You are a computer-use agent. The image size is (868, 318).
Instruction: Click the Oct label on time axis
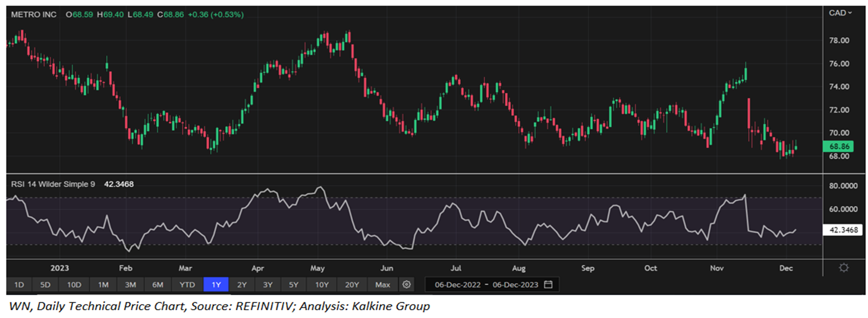tap(651, 268)
